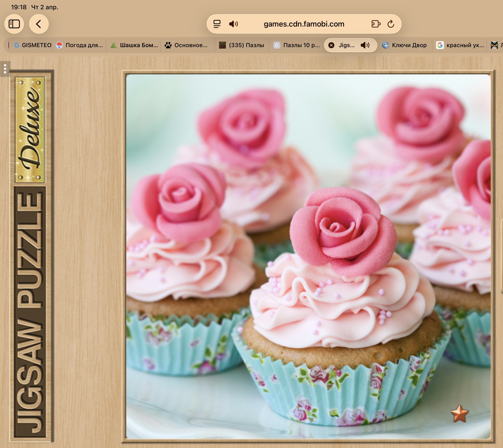This screenshot has height=448, width=503.
Task: Open the Шашка Бом... tab
Action: (134, 45)
